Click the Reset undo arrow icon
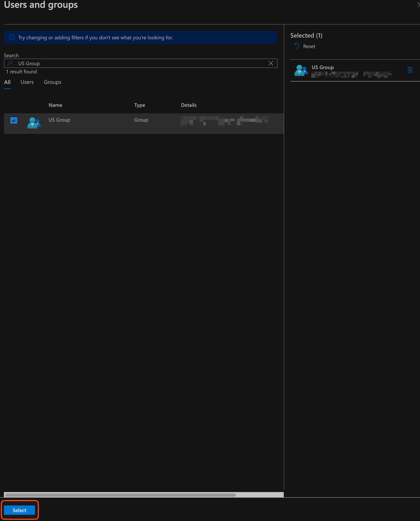This screenshot has width=420, height=521. coord(297,46)
